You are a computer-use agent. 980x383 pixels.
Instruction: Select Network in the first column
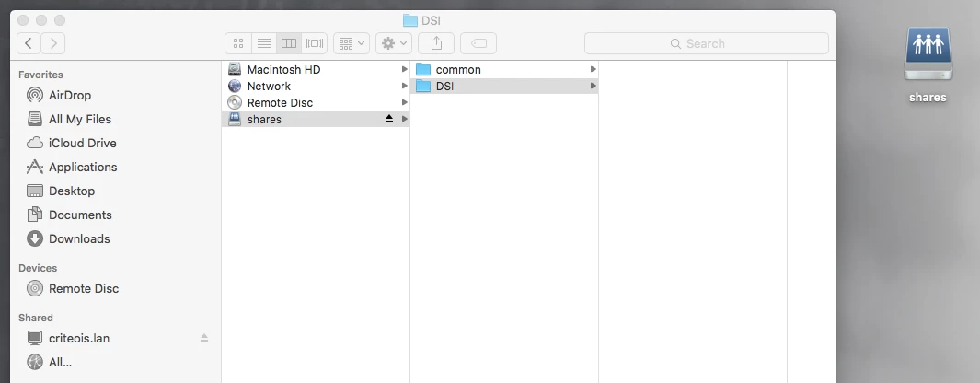point(316,86)
